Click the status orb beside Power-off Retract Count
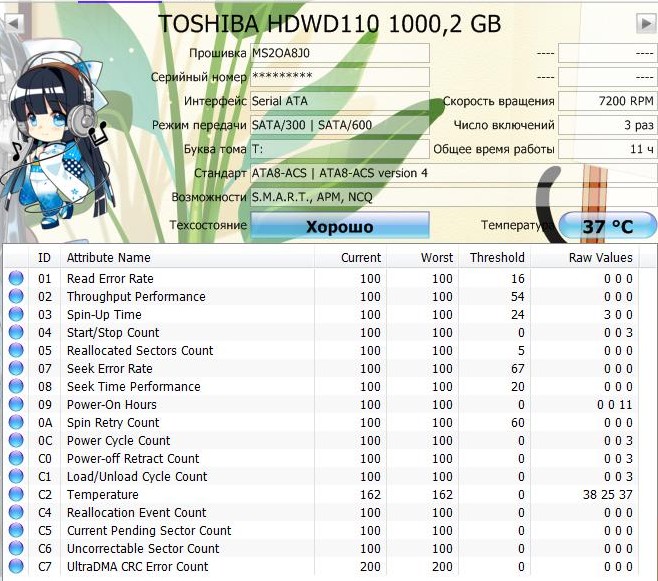This screenshot has width=658, height=581. (16, 459)
